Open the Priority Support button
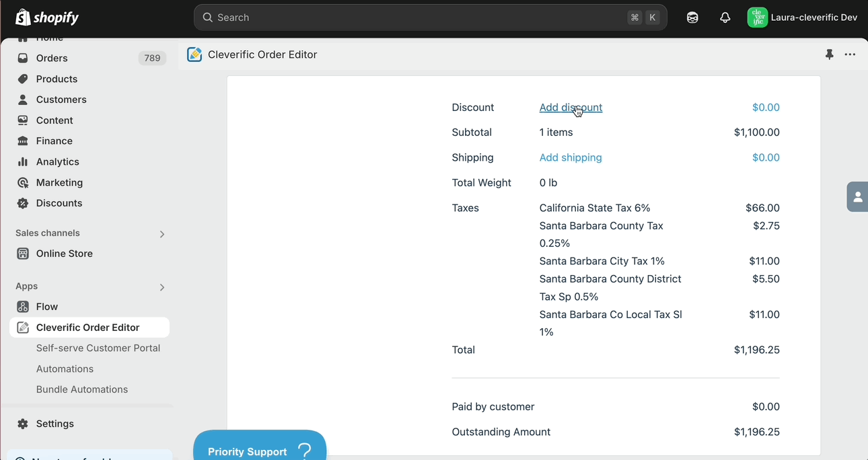 pos(260,447)
